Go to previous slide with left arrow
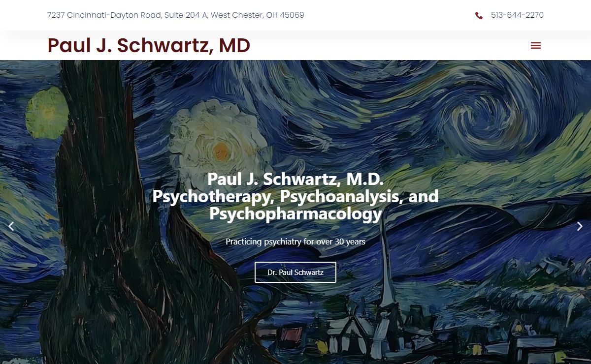Image resolution: width=591 pixels, height=364 pixels. click(11, 226)
